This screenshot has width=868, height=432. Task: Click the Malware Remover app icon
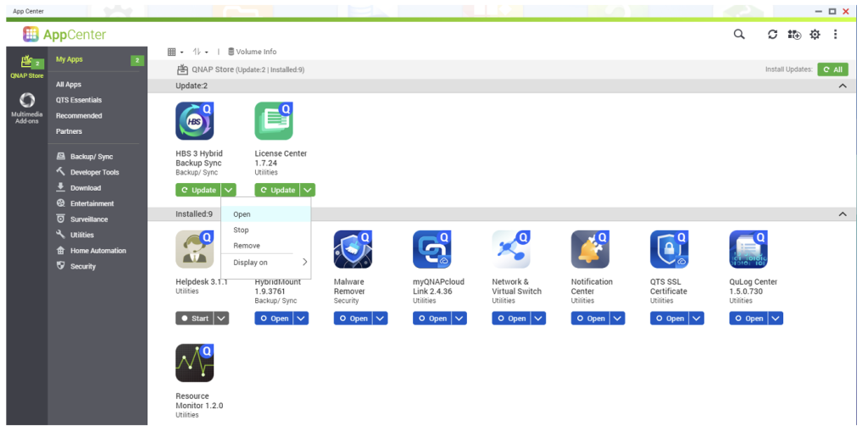(353, 250)
